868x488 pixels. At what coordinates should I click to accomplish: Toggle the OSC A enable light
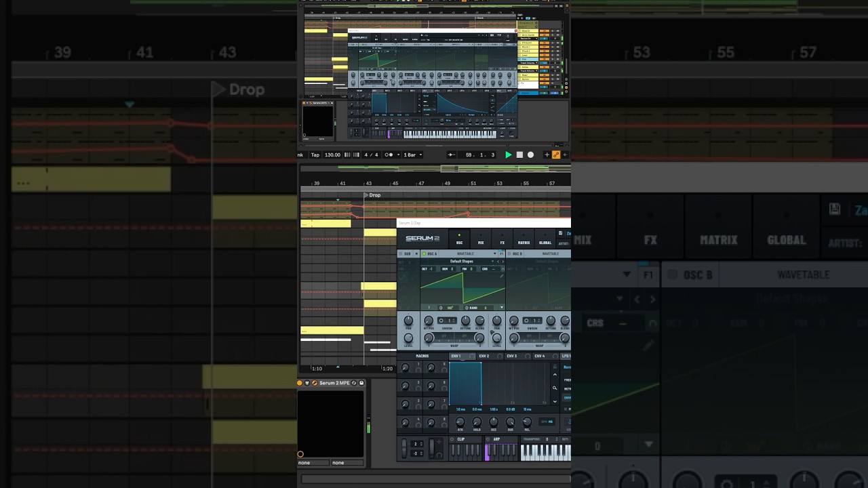(x=424, y=253)
